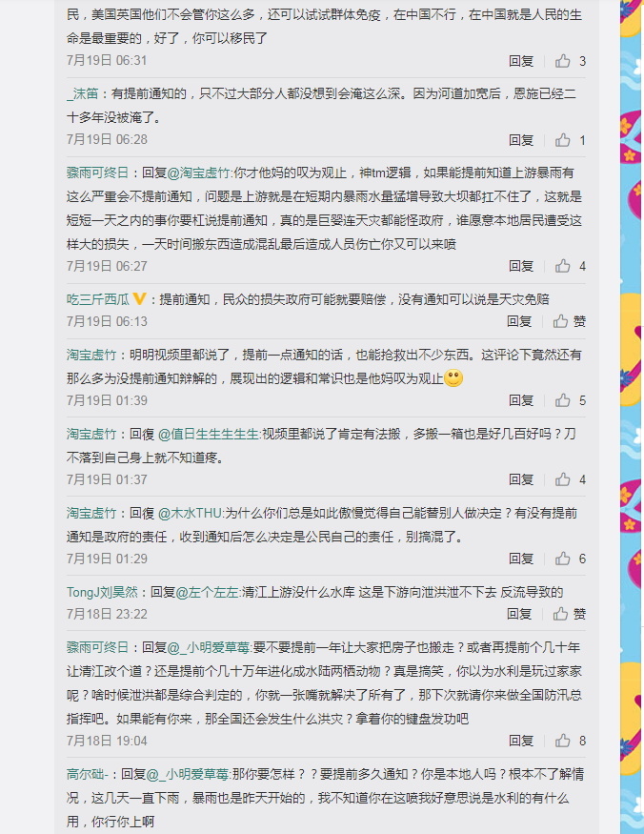Like the 06:31 comment with 3 likes
The width and height of the screenshot is (644, 834).
563,61
